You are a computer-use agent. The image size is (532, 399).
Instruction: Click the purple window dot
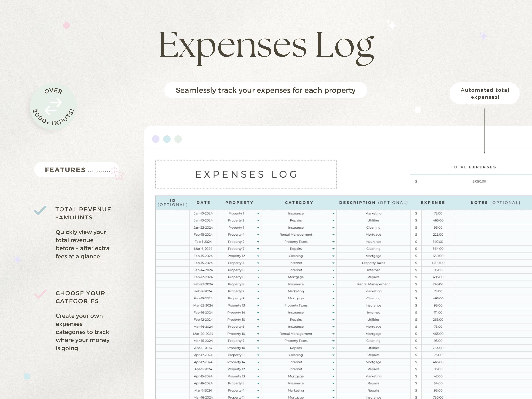tap(156, 139)
